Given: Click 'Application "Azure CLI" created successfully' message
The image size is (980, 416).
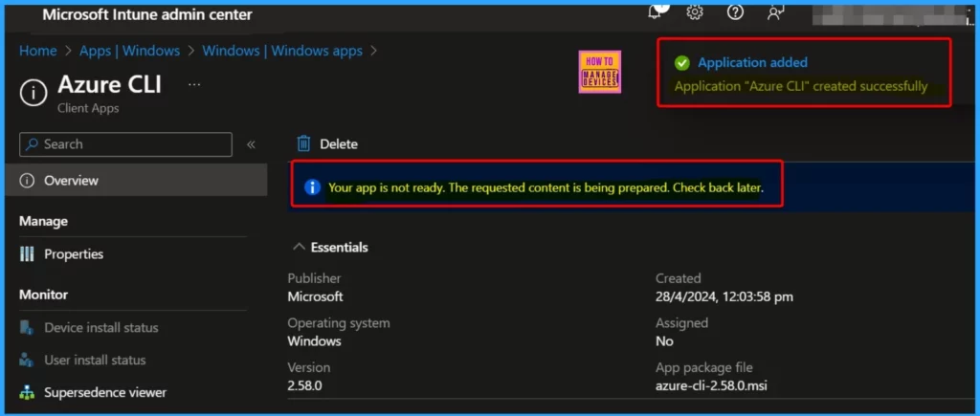Looking at the screenshot, I should (801, 86).
